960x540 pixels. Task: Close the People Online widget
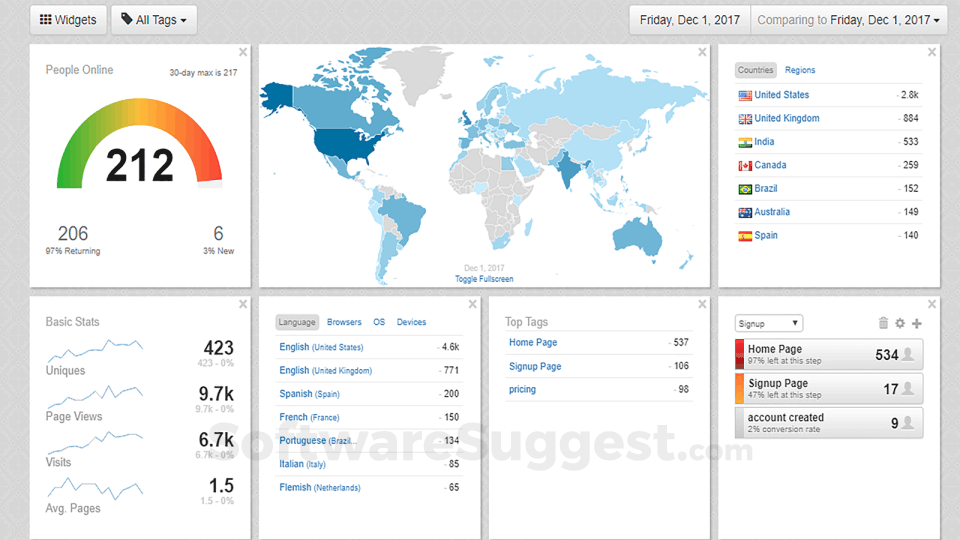click(243, 52)
